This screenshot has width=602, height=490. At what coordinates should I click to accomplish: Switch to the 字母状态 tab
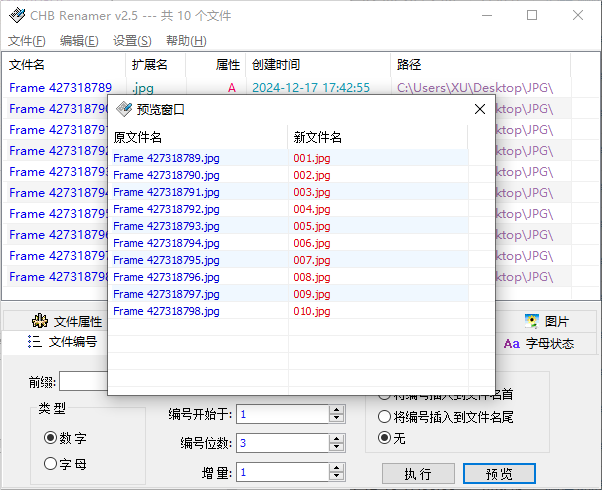tap(539, 343)
